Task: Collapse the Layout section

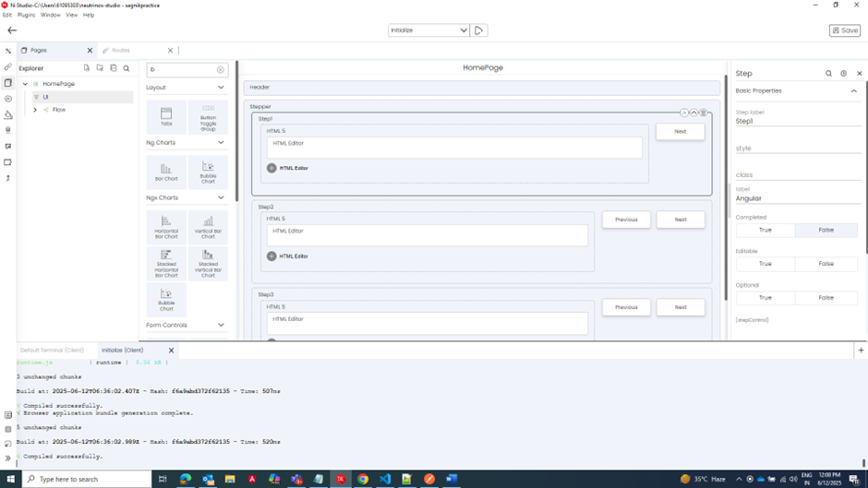Action: (221, 88)
